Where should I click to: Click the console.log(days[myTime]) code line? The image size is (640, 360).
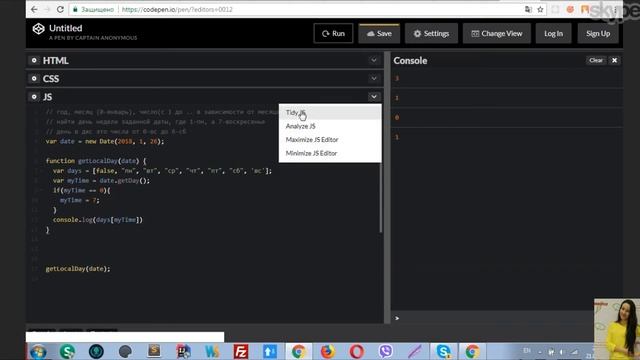point(98,220)
